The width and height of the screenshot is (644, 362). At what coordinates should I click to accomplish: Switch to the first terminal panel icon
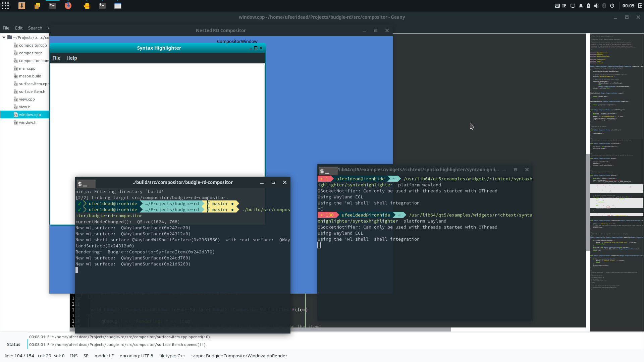pos(53,6)
